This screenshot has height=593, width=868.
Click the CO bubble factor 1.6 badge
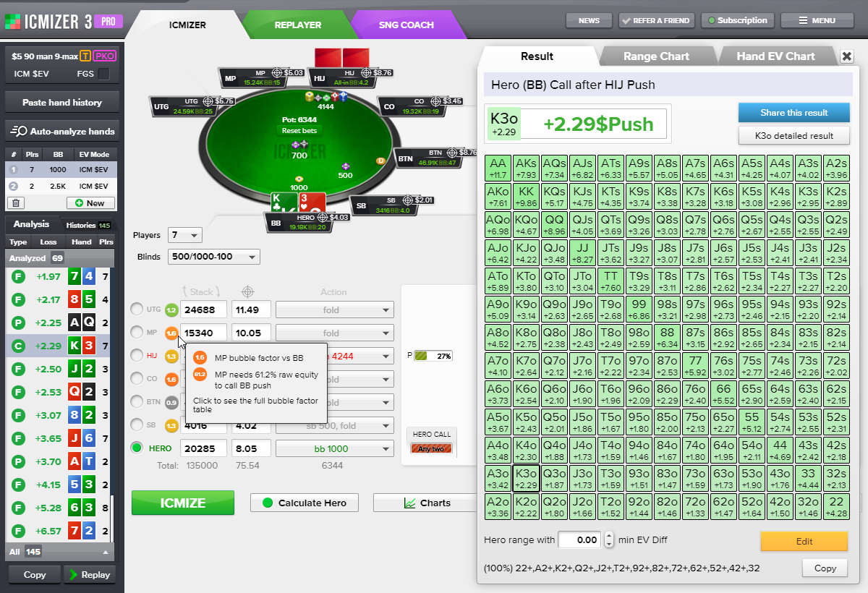(x=171, y=379)
